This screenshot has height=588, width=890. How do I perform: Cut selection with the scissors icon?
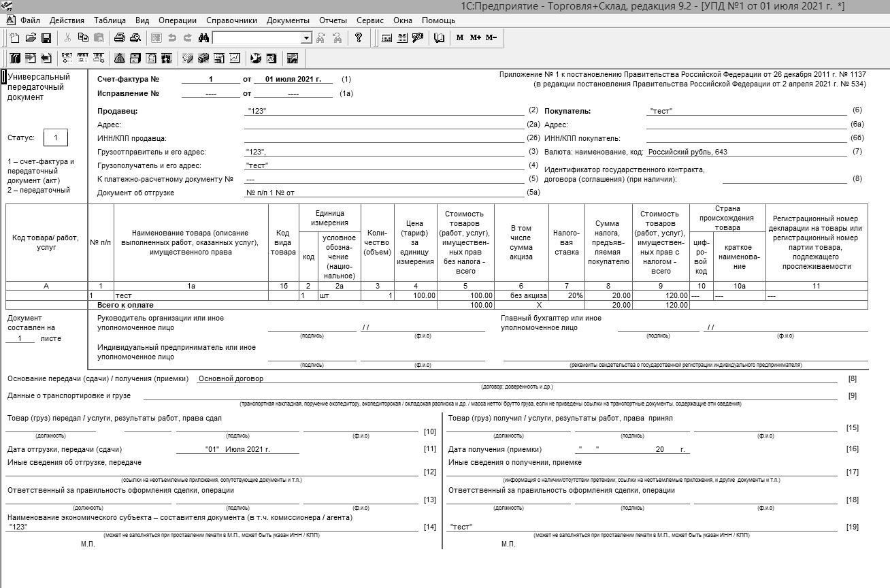[67, 38]
